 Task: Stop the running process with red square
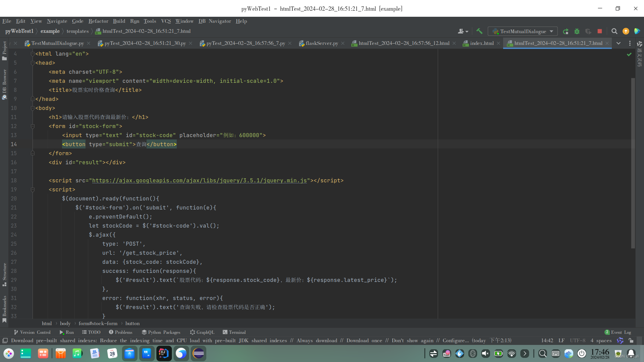click(x=600, y=31)
